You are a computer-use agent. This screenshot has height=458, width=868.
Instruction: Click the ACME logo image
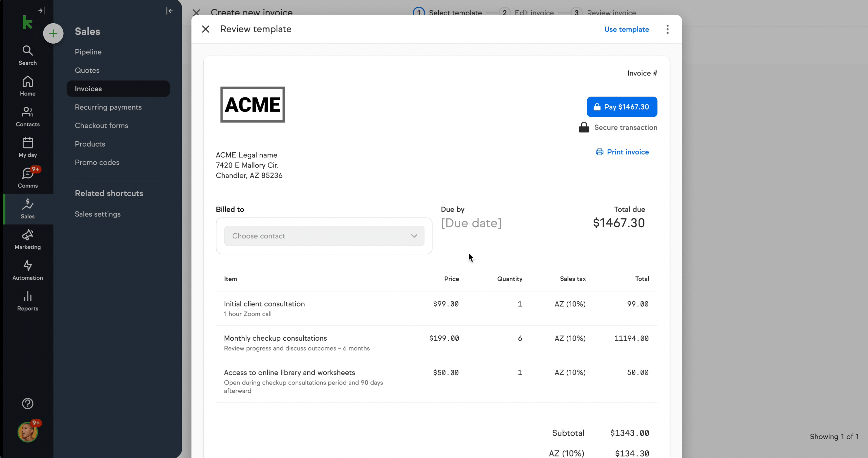click(x=252, y=104)
